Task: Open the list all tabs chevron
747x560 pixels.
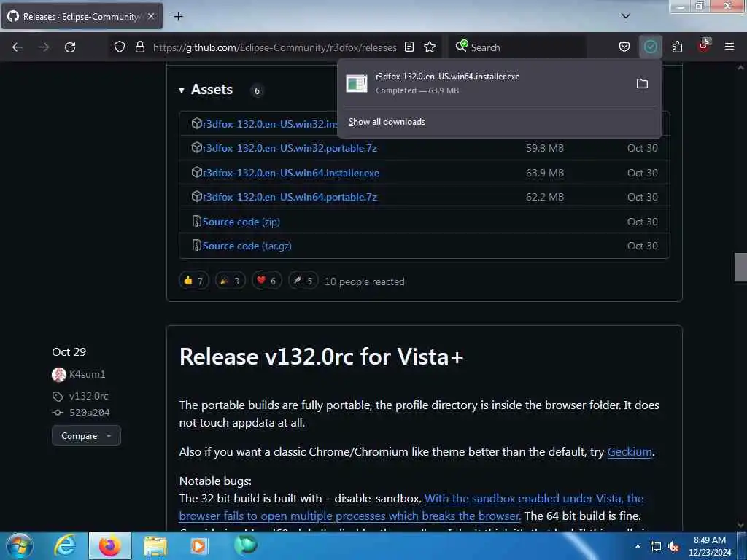Action: pos(626,16)
